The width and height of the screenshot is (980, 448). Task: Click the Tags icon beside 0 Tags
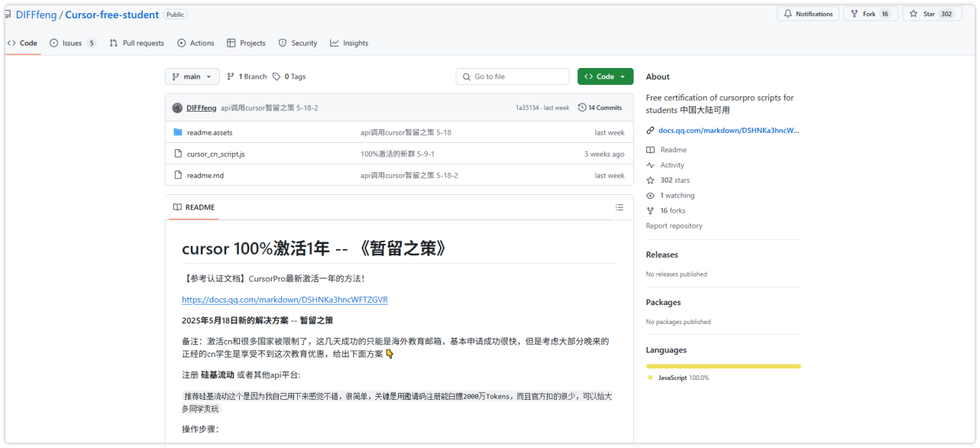(x=277, y=76)
